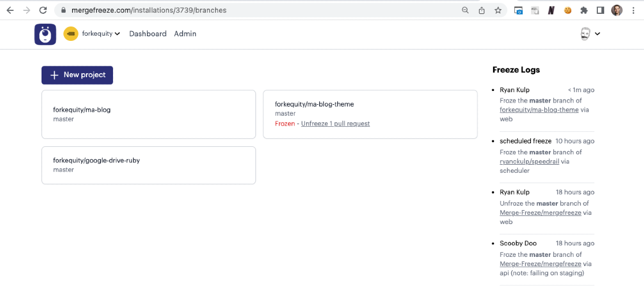Go back with the browser back arrow
This screenshot has height=288, width=644.
(x=10, y=11)
